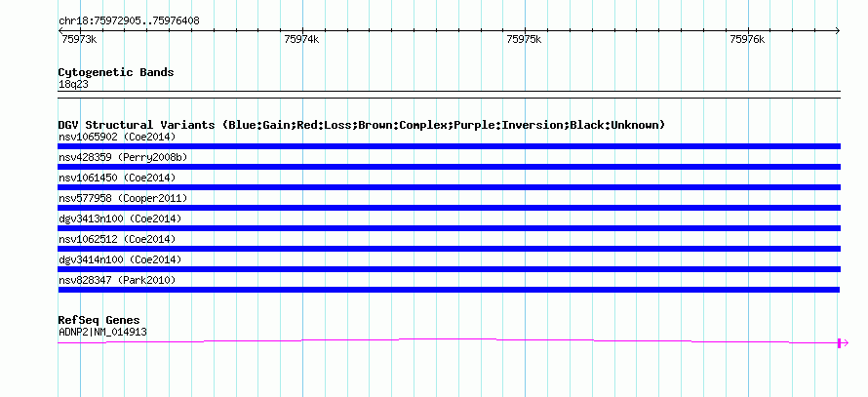The image size is (868, 397).
Task: Click the DGV Structural Variants track title
Action: pyautogui.click(x=362, y=125)
